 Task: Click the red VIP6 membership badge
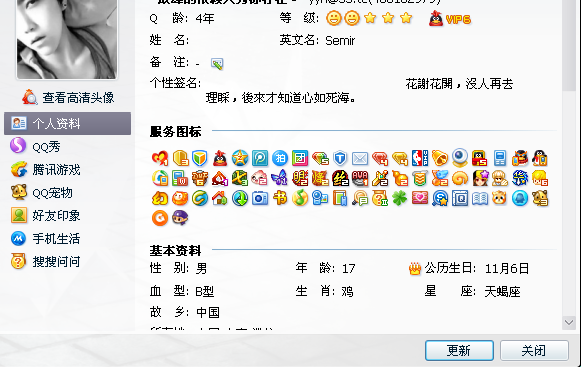450,19
